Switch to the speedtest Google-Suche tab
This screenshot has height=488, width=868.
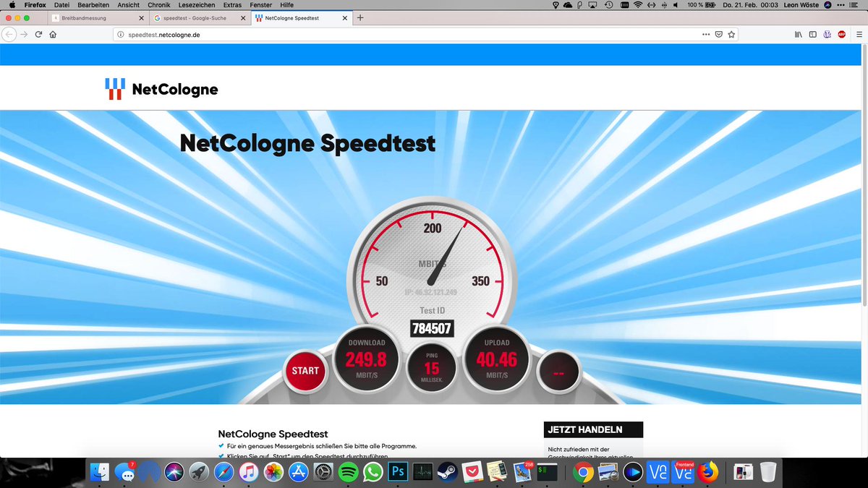(199, 17)
